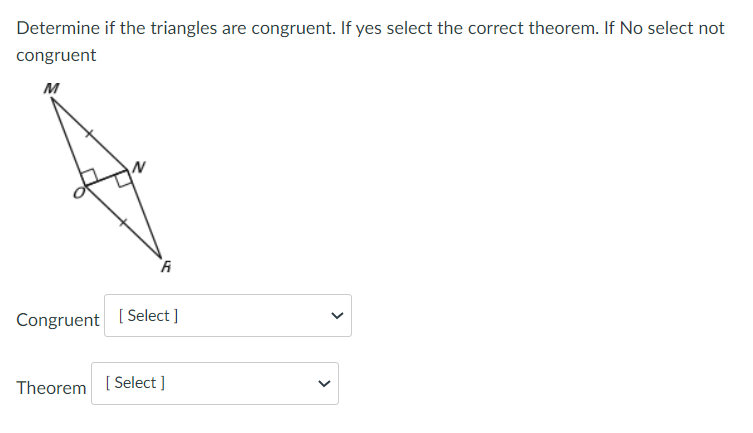
Task: Click the tick mark on the lower-left side
Action: 122,224
